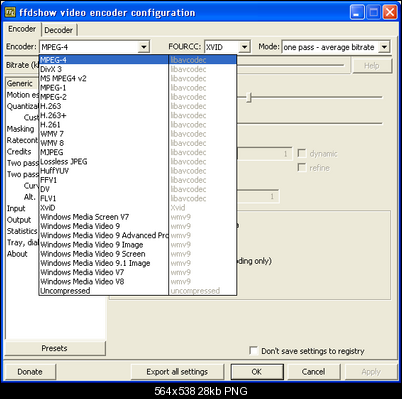Choose MJPEG encoder option
402x399 pixels.
click(x=138, y=152)
